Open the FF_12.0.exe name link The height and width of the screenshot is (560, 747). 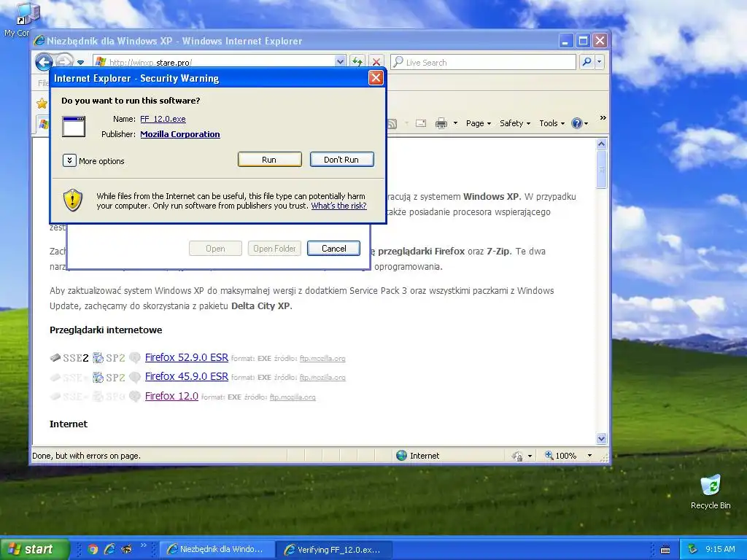(x=163, y=119)
